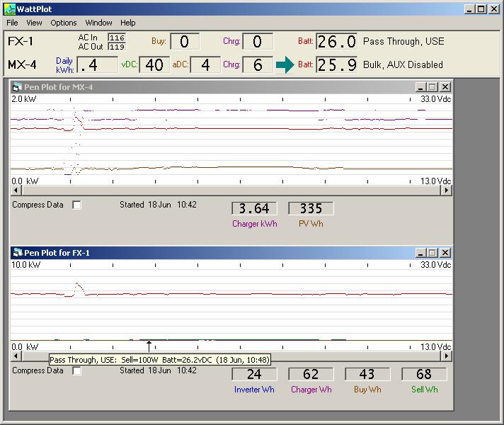Click the WattPlot application icon in title bar
The width and height of the screenshot is (504, 425).
coord(9,9)
